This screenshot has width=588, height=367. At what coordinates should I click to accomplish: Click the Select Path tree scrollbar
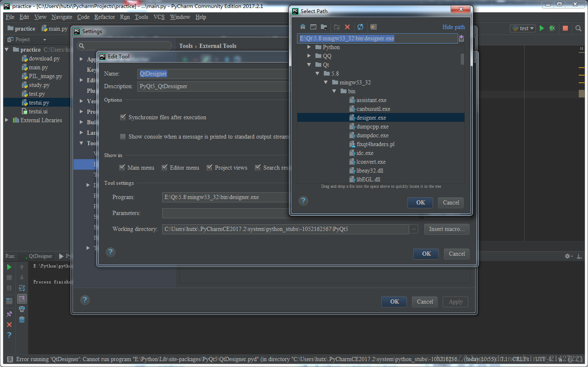point(462,59)
